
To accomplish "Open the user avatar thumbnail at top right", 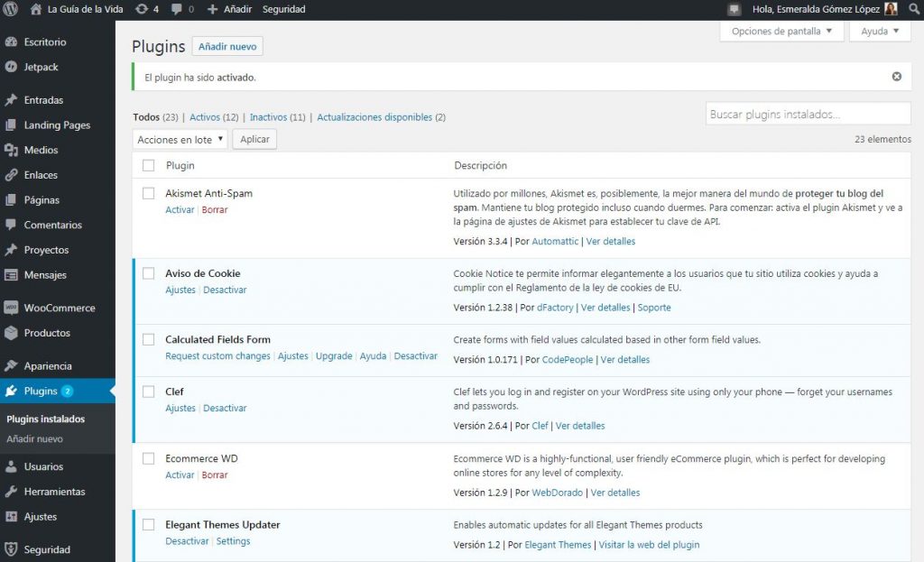I will (891, 9).
